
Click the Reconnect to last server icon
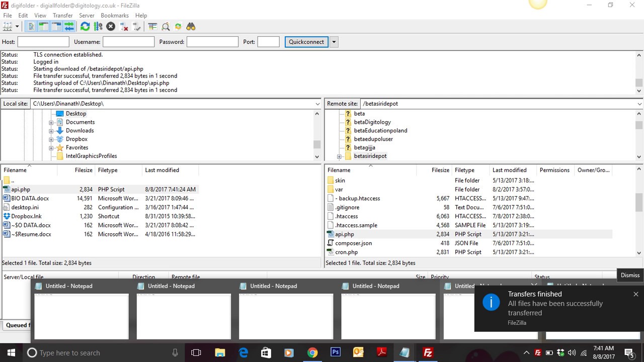[x=136, y=27]
